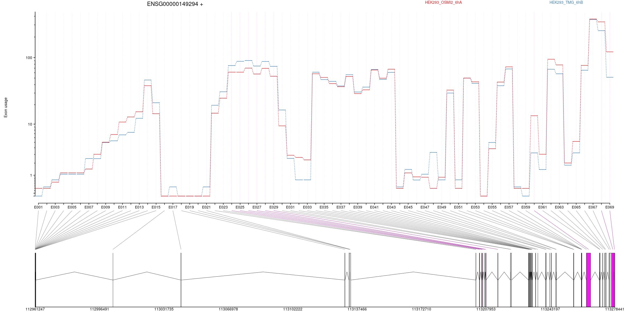644x322 pixels.
Task: Select exon label E053
Action: click(x=475, y=207)
